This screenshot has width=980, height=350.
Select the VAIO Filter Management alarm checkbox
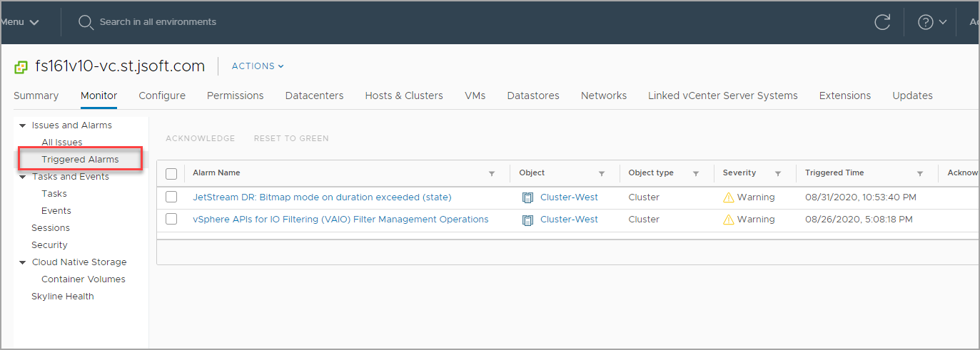pos(171,220)
